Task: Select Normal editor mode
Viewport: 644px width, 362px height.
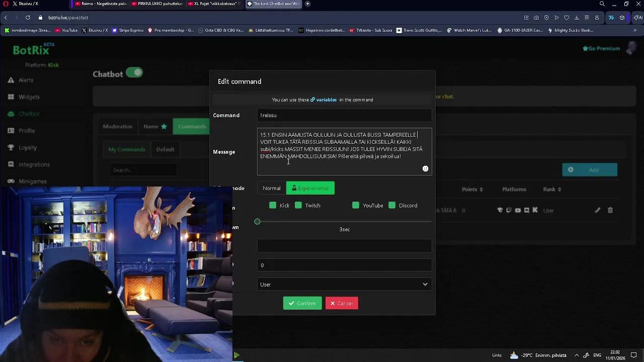Action: coord(272,188)
